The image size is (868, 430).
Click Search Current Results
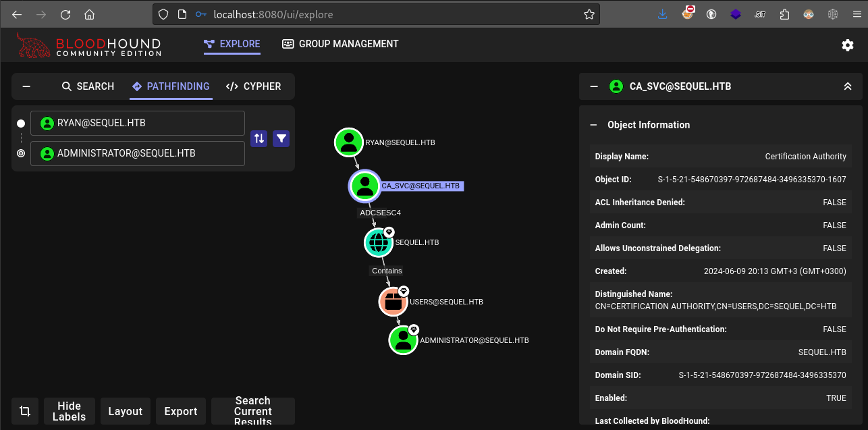253,410
